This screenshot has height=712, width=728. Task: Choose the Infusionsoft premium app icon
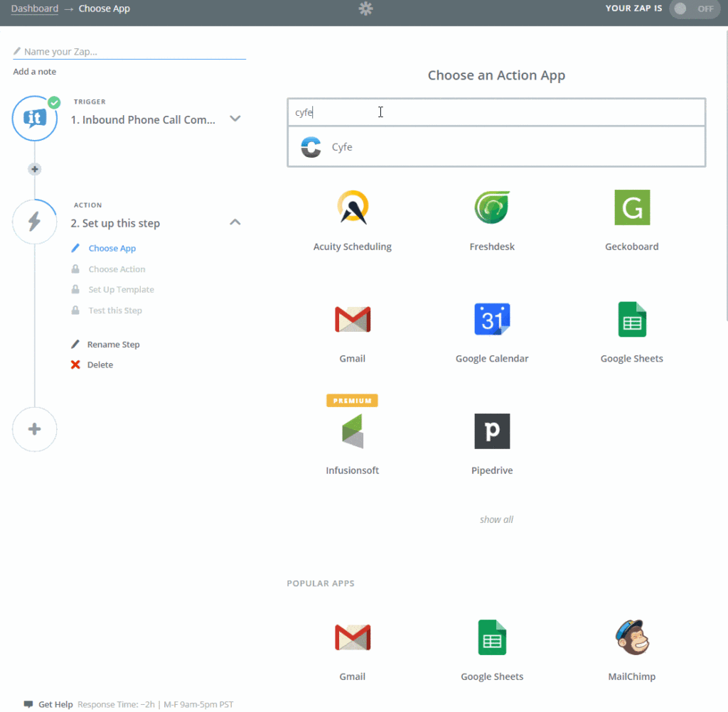click(x=353, y=431)
